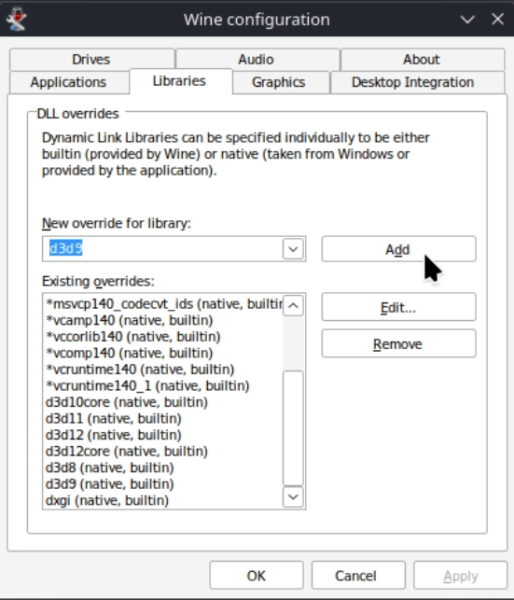Select d3d11 (native, builtin) entry
The height and width of the screenshot is (600, 514).
click(x=163, y=419)
